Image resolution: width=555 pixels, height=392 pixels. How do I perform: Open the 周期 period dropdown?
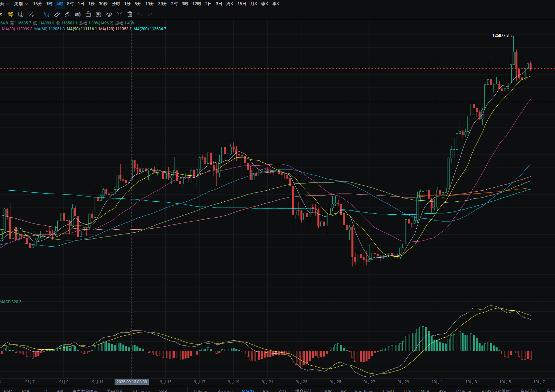click(x=21, y=4)
